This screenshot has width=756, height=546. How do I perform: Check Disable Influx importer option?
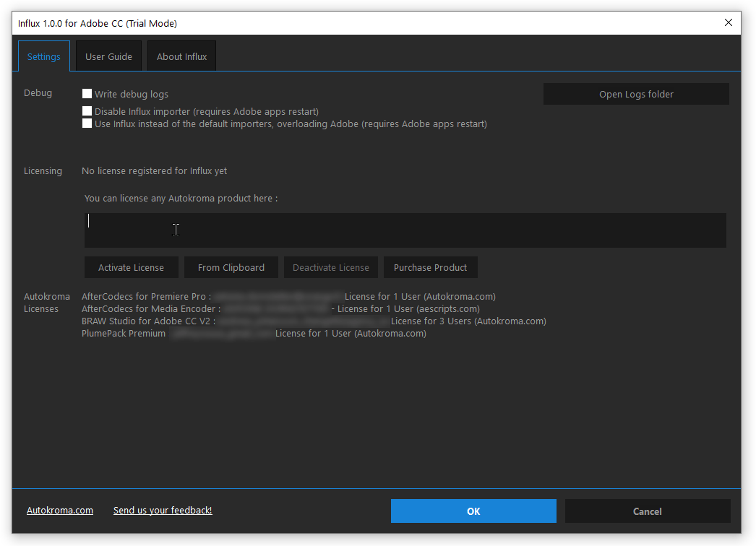(x=87, y=110)
